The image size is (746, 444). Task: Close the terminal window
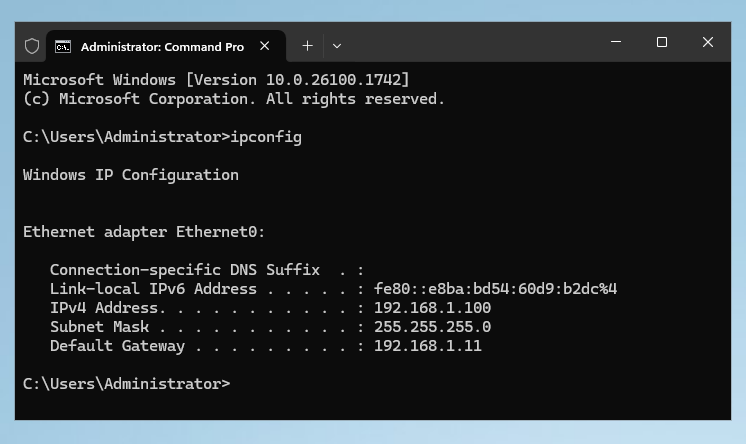click(708, 42)
